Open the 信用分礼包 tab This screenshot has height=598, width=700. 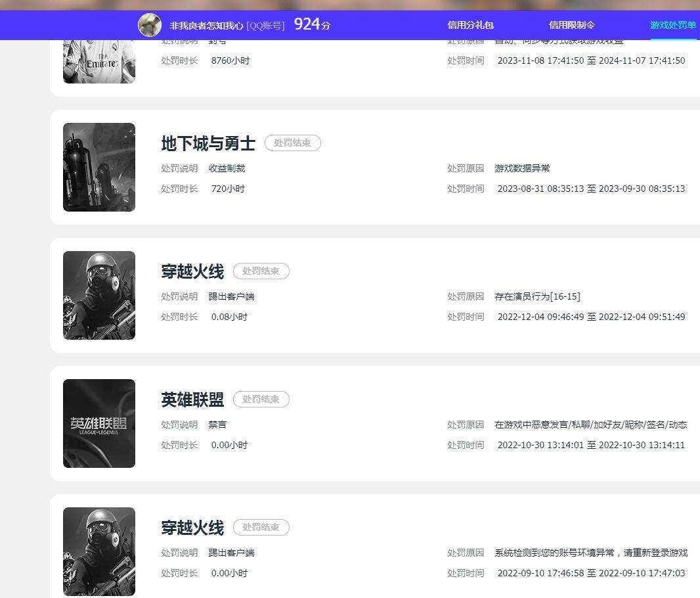tap(470, 25)
